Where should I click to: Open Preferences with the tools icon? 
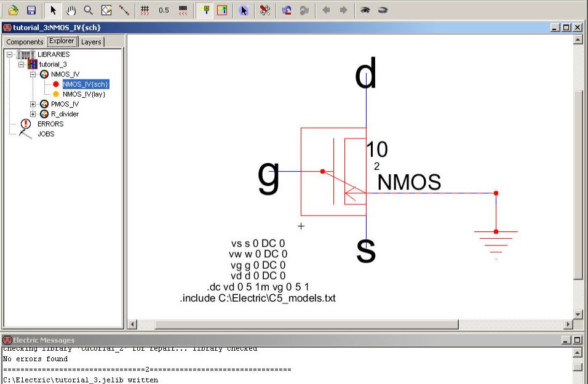(264, 10)
